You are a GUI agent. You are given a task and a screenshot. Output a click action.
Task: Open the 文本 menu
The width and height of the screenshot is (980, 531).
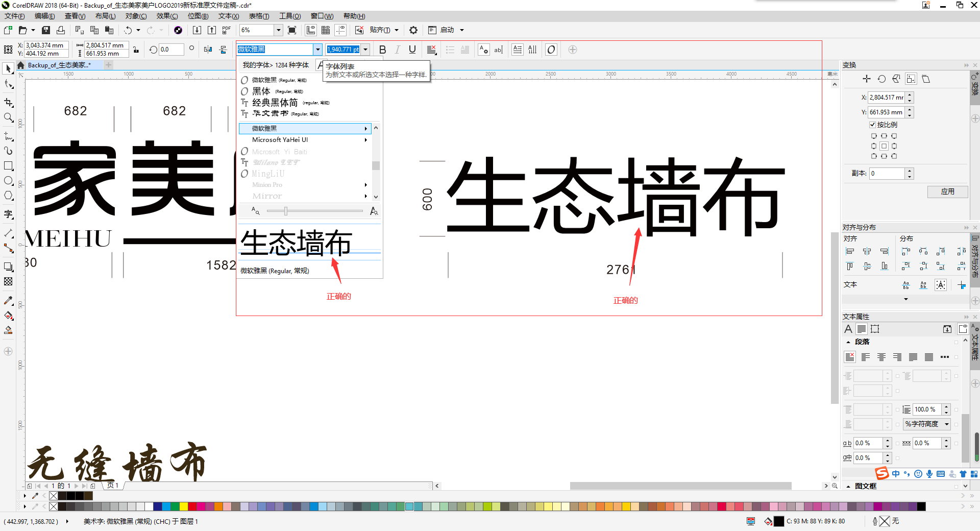[x=228, y=16]
